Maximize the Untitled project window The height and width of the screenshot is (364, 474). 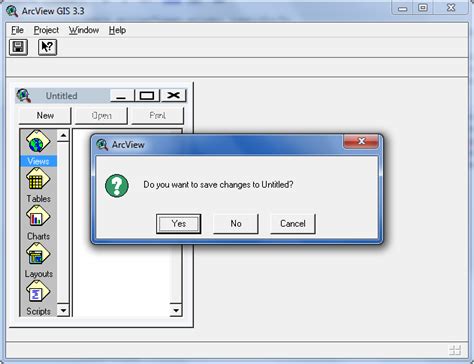click(x=147, y=96)
